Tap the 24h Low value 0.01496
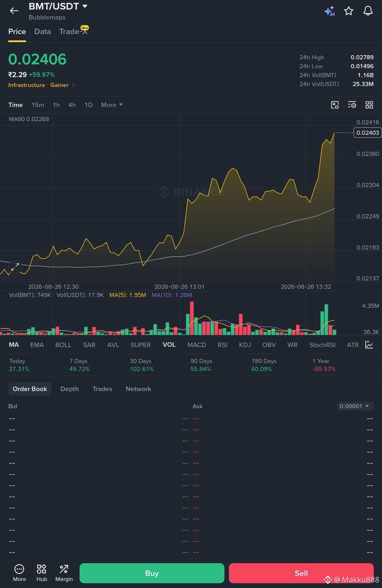The width and height of the screenshot is (382, 588). point(362,66)
